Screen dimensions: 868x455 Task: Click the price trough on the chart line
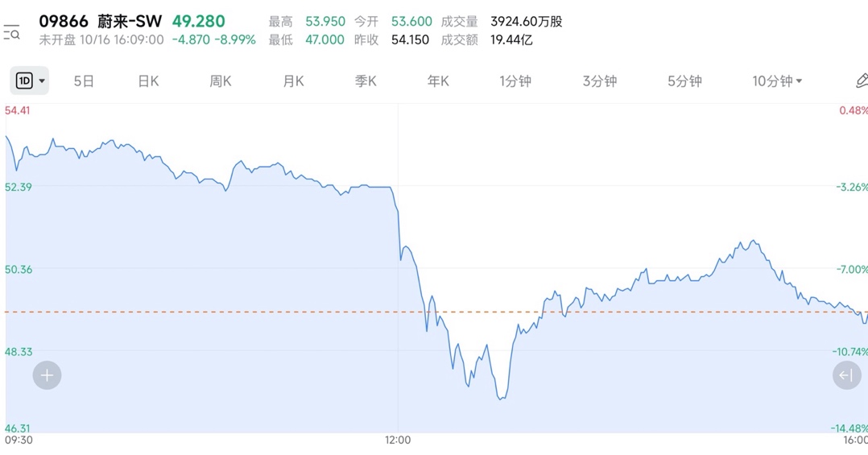point(501,399)
